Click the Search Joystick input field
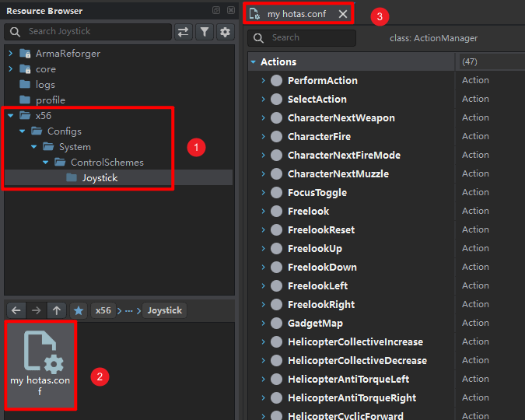This screenshot has height=420, width=525. tap(93, 32)
